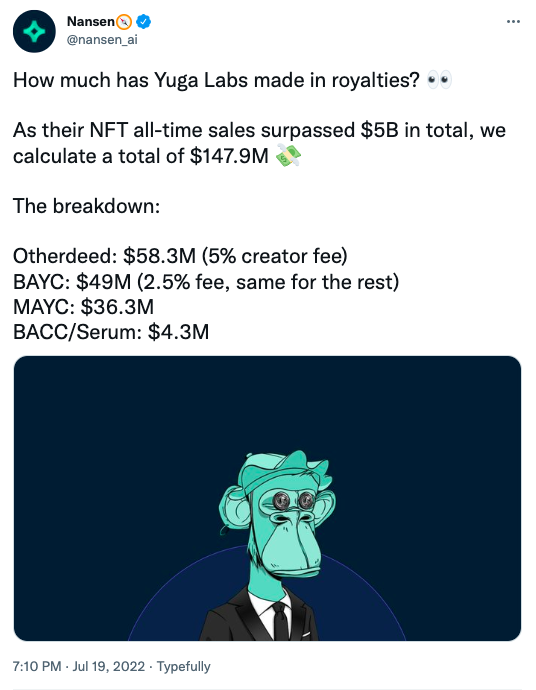Click the Otherdeed $58.3M line
Image resolution: width=536 pixels, height=690 pixels.
(x=180, y=256)
